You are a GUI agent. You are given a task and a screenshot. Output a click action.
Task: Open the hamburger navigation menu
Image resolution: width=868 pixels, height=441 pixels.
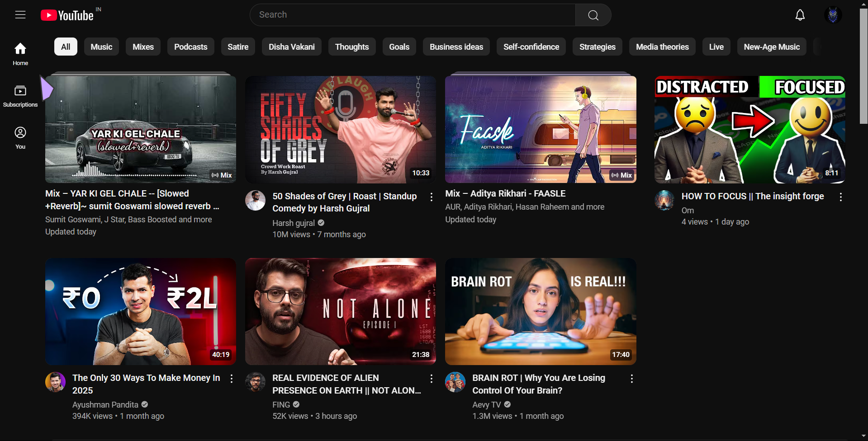click(20, 14)
